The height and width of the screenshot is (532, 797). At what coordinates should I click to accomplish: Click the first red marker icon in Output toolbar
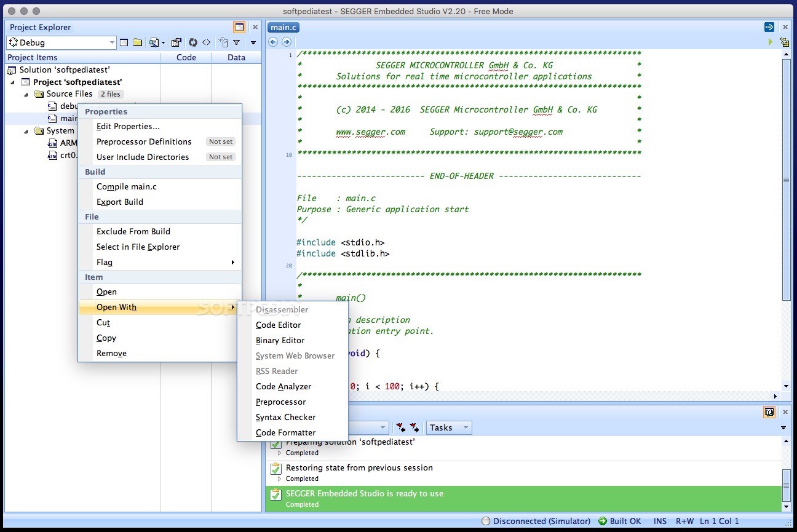[400, 427]
